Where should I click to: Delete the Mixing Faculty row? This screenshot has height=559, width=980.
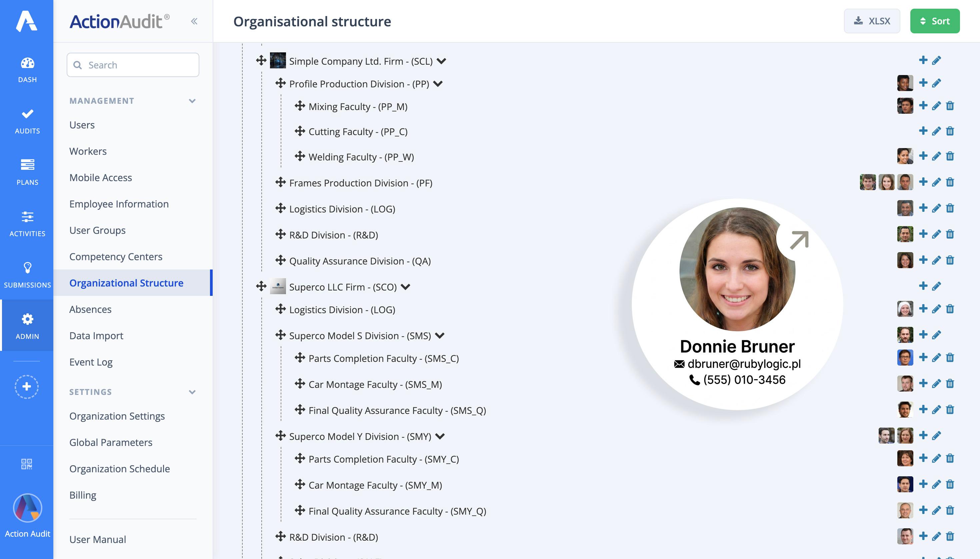click(950, 106)
